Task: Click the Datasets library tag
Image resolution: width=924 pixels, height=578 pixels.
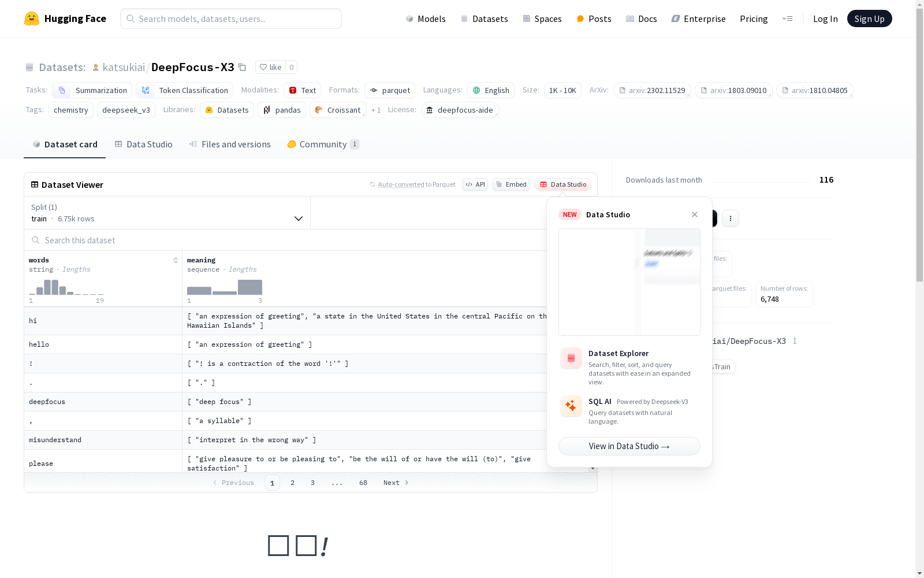Action: click(x=227, y=110)
